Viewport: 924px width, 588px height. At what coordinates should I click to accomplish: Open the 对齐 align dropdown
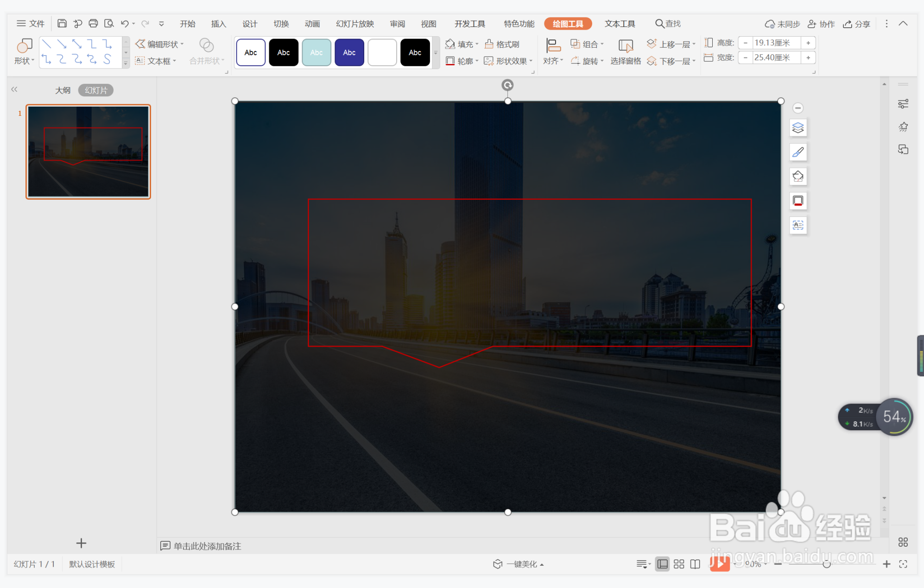(x=553, y=61)
